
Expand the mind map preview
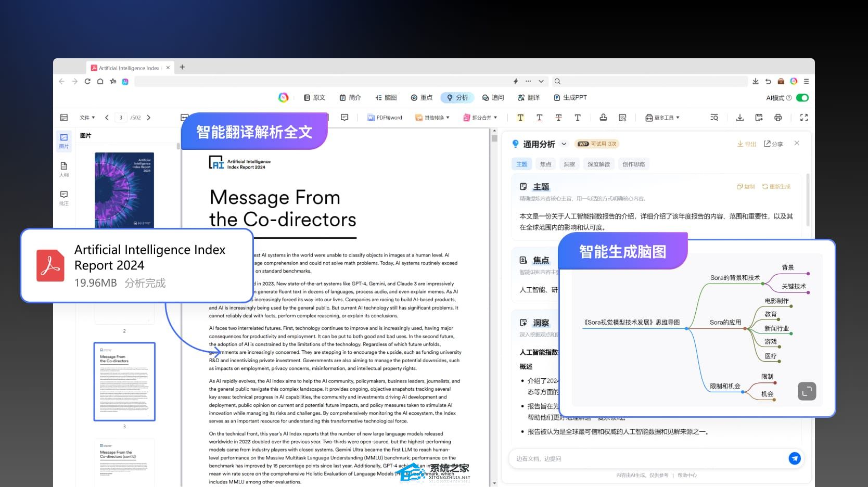(x=807, y=391)
